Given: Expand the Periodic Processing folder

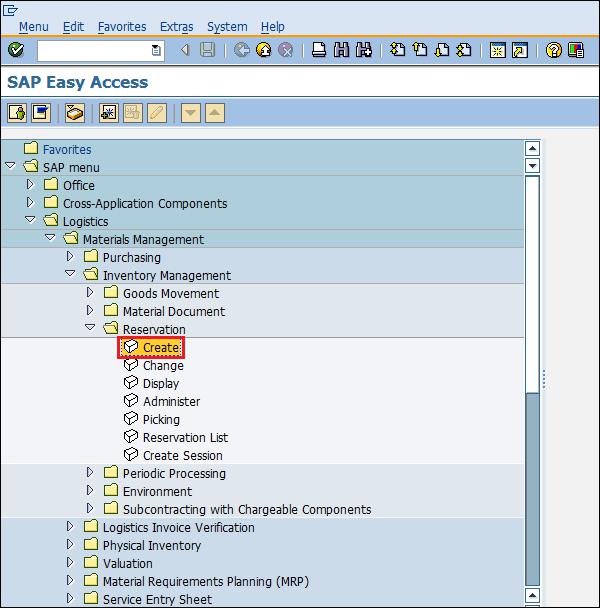Looking at the screenshot, I should (x=90, y=472).
